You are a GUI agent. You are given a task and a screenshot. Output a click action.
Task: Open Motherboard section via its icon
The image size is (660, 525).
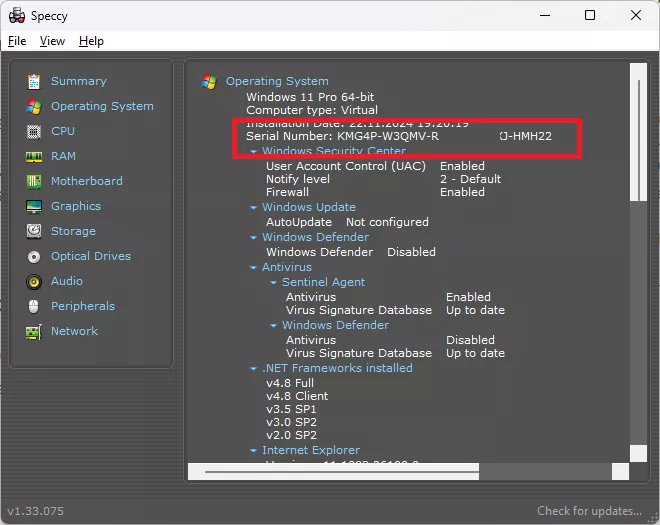(34, 181)
